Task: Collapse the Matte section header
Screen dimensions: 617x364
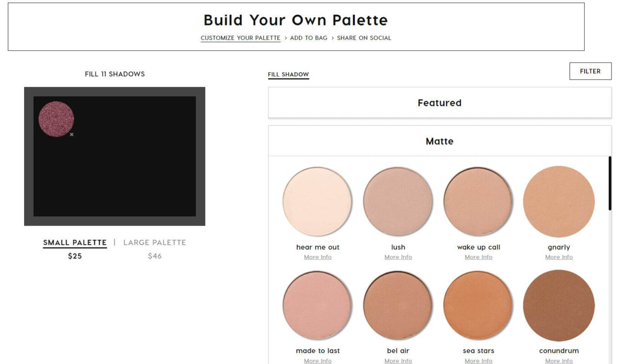Action: click(439, 141)
